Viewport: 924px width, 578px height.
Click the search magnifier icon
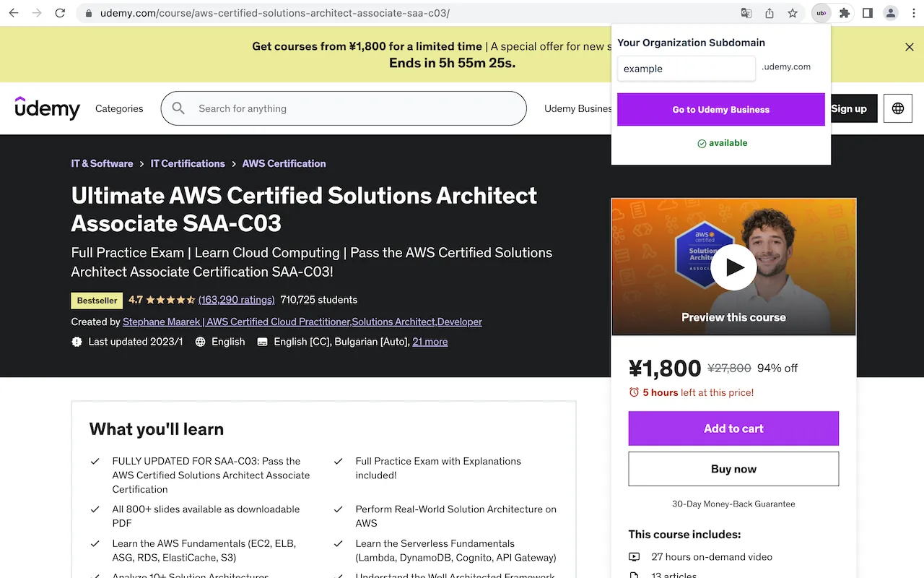pos(178,108)
